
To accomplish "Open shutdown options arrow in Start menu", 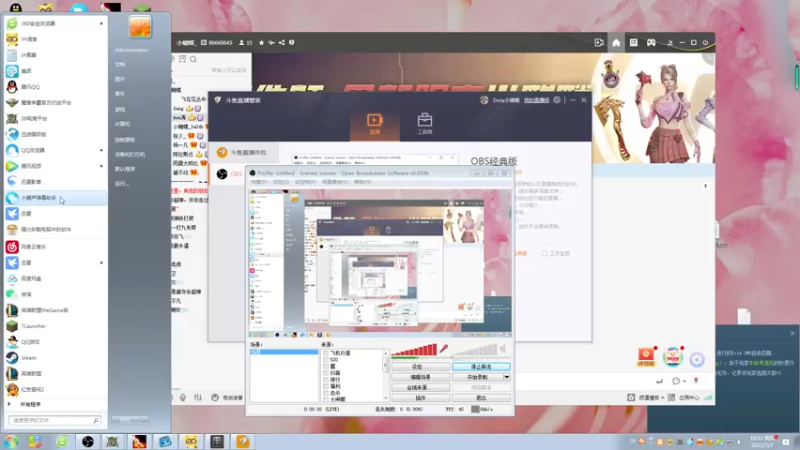I will (x=144, y=419).
